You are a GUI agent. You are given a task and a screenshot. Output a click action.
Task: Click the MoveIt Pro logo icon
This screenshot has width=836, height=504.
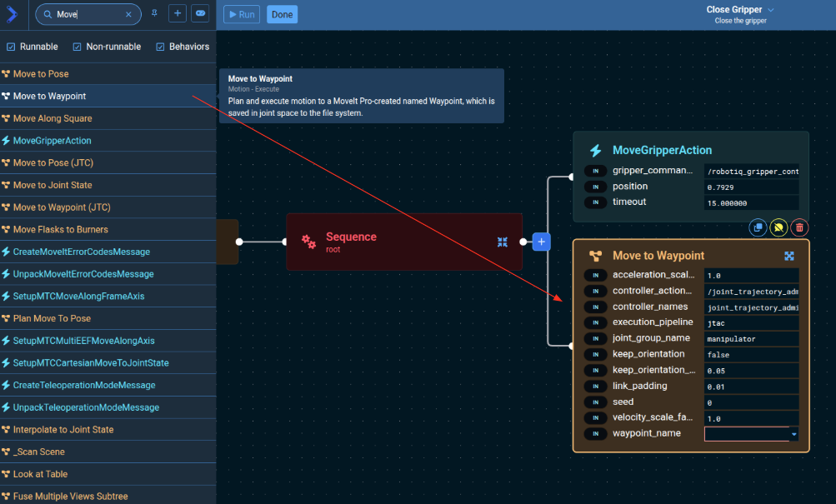click(x=12, y=14)
